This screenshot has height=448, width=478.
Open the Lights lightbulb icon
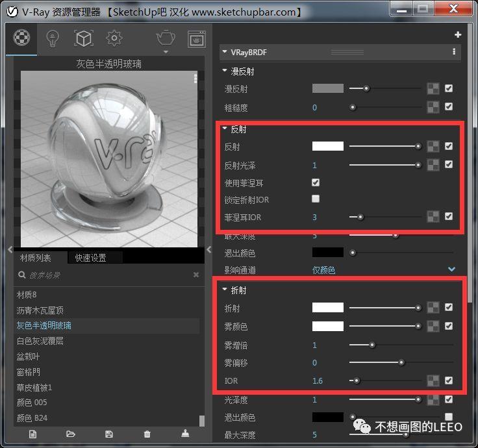[x=53, y=39]
